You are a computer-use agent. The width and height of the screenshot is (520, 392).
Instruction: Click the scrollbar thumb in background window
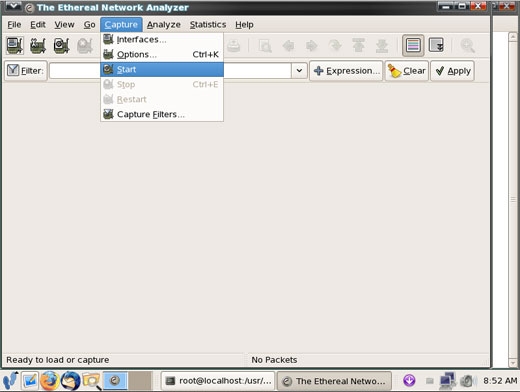tap(513, 199)
